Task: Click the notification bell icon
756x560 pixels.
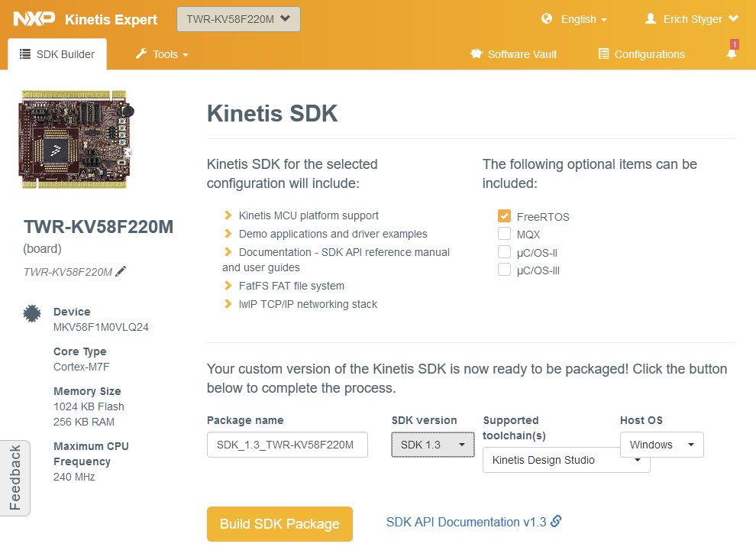Action: 732,53
